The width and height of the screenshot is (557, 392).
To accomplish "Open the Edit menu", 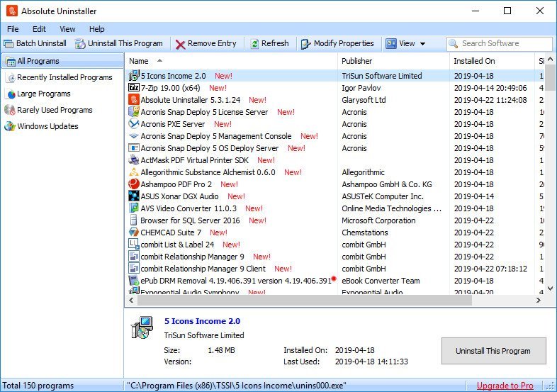I will (39, 29).
